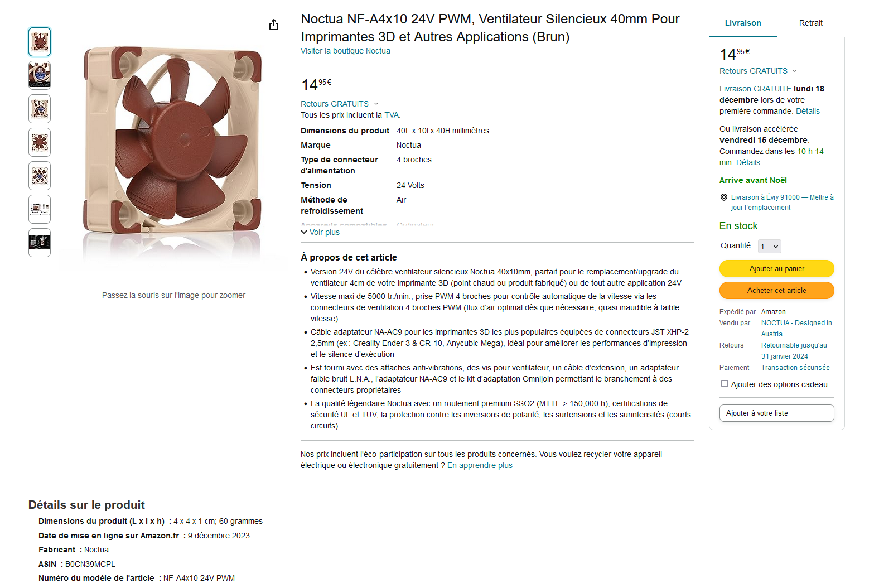
Task: Open the second thumbnail with award badge
Action: click(x=40, y=75)
